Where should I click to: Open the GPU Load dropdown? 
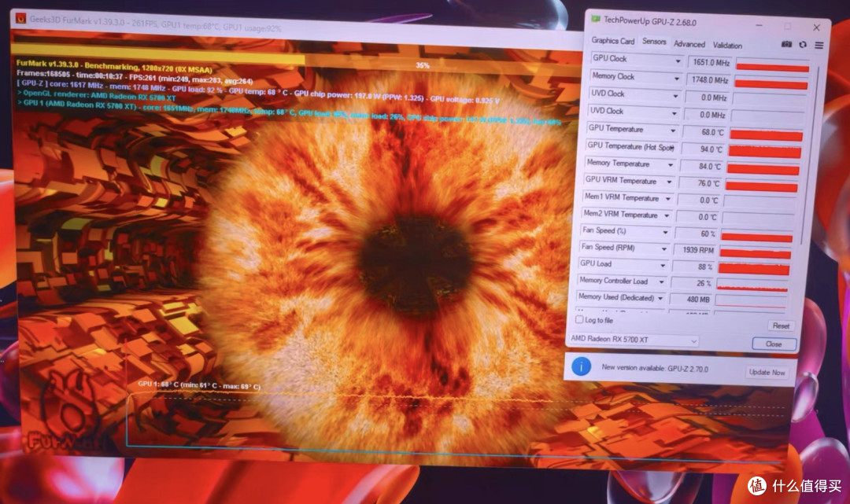663,265
